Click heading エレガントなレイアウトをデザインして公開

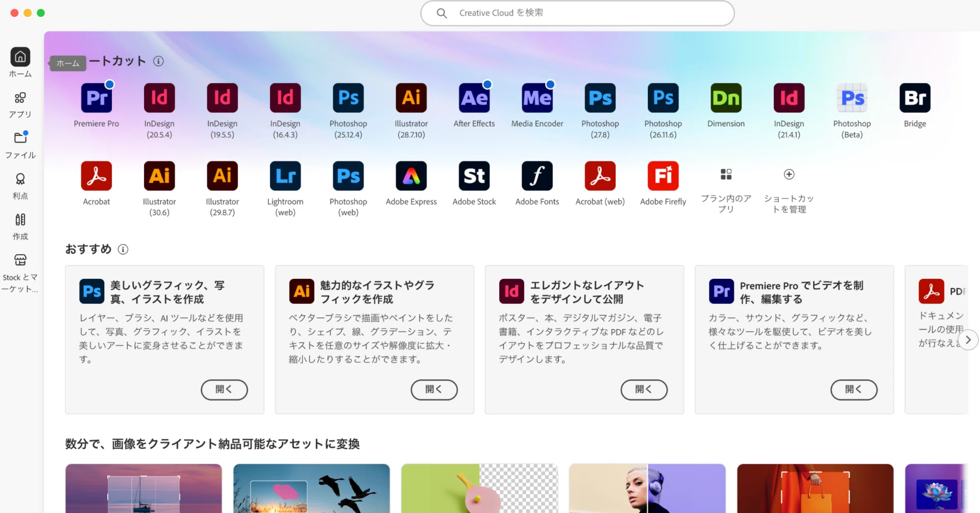587,292
